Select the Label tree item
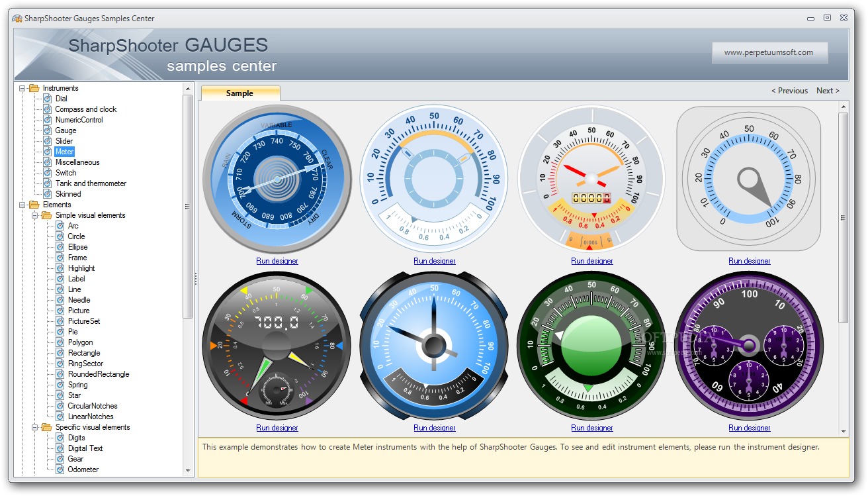This screenshot has width=868, height=496. click(x=76, y=279)
